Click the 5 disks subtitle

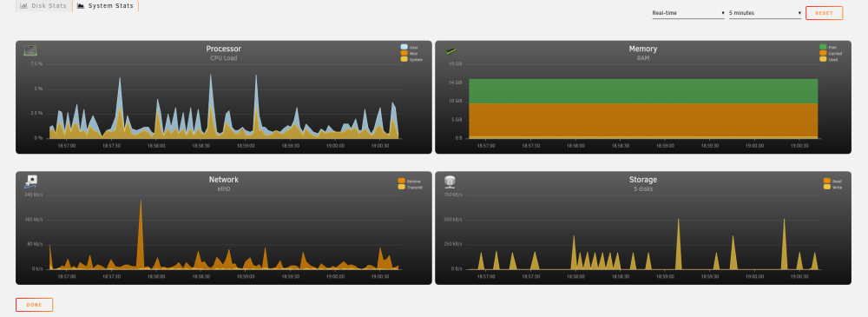coord(643,189)
